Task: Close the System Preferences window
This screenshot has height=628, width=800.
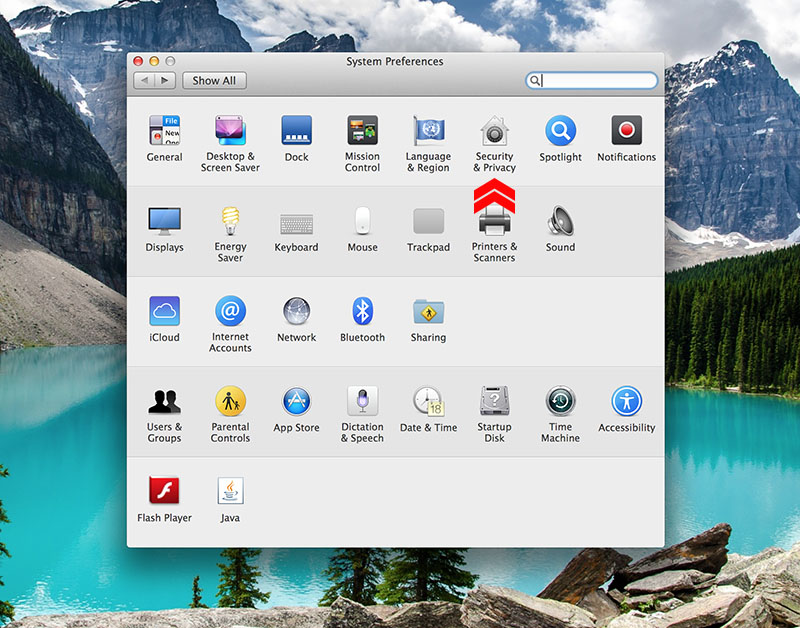Action: pos(138,61)
